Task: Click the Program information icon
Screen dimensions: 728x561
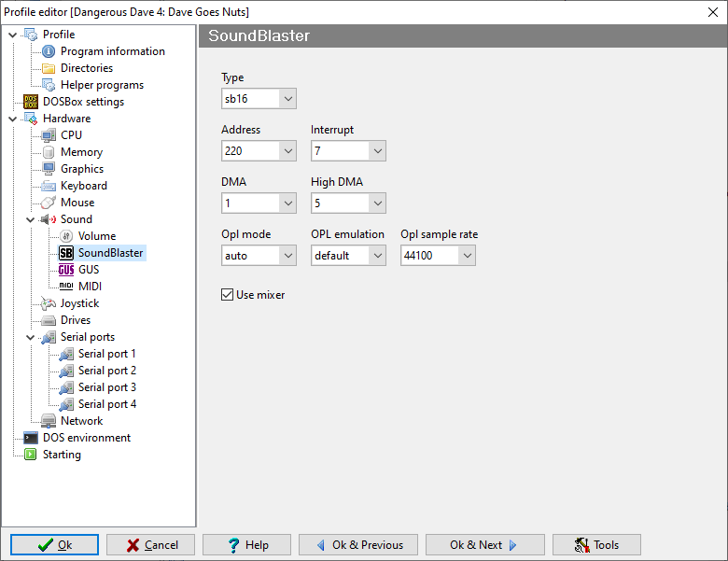Action: point(49,51)
